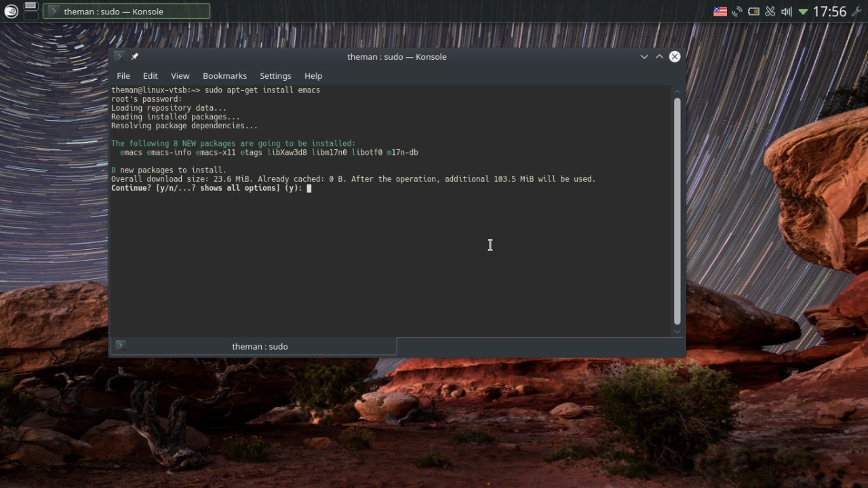The image size is (868, 488).
Task: Click the 'sudo apt-get install emacs' command text
Action: click(x=262, y=90)
